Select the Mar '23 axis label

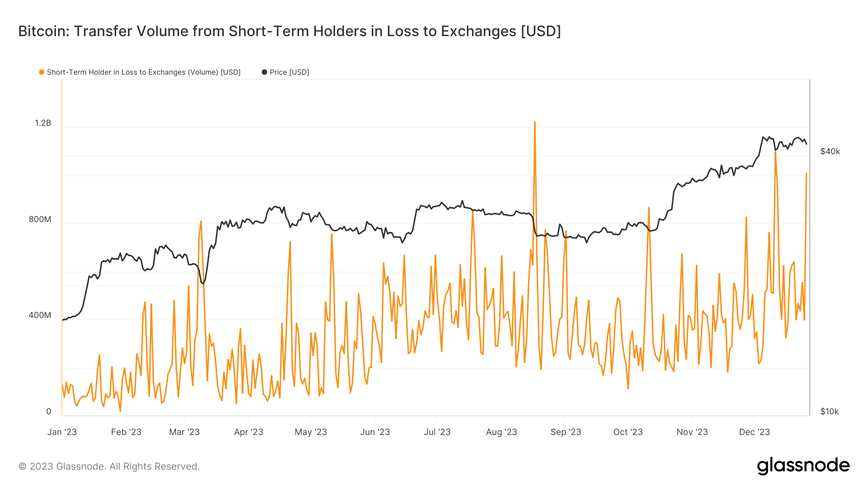click(184, 432)
